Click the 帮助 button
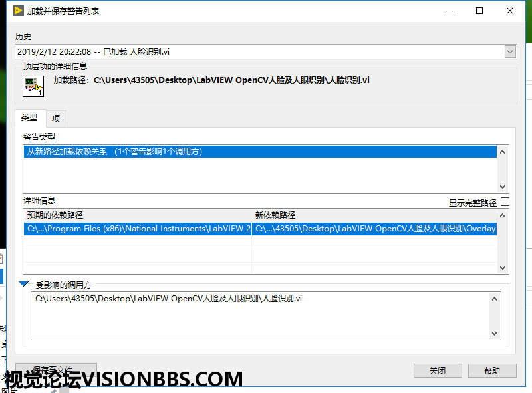Viewport: 532px width, 393px height. coord(492,370)
